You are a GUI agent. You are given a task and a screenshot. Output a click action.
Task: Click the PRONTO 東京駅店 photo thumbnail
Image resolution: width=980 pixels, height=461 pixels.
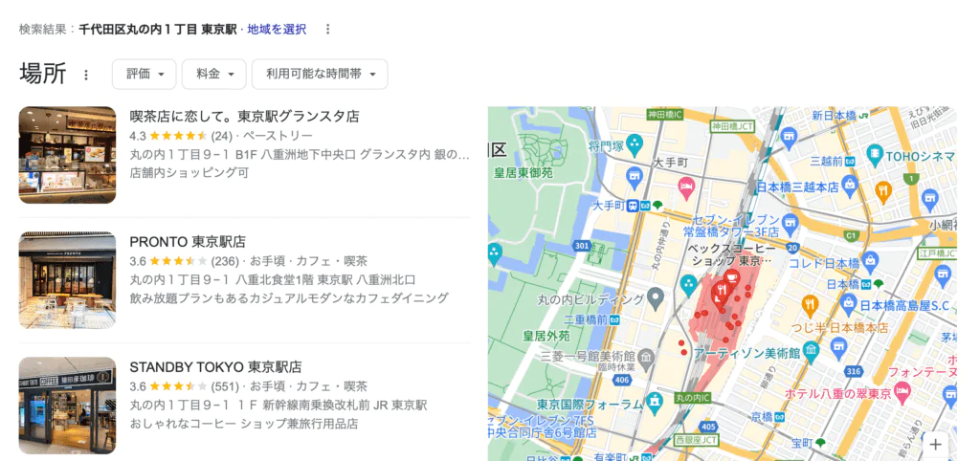tap(68, 280)
